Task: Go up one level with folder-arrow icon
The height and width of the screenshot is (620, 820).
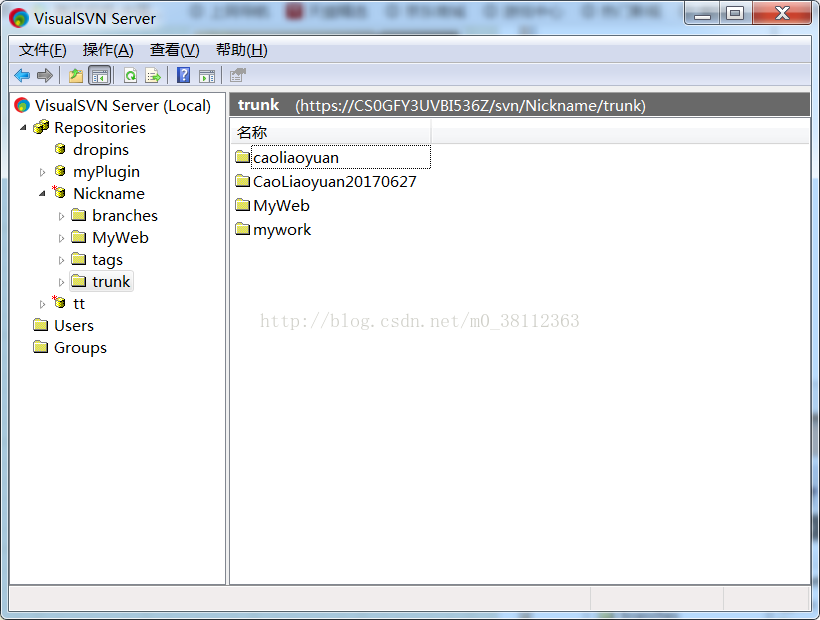Action: click(76, 76)
